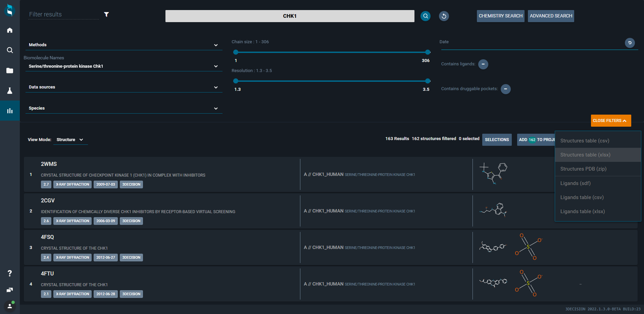This screenshot has width=644, height=314.
Task: Expand the Methods dropdown
Action: pos(124,45)
